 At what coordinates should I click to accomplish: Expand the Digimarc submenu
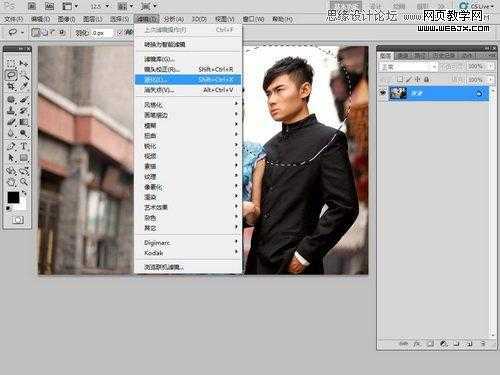[188, 242]
